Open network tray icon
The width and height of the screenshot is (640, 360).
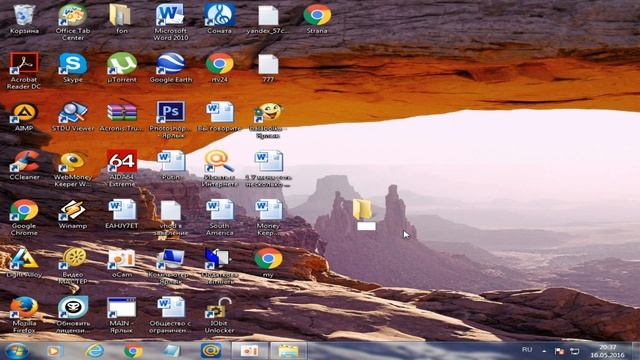(575, 351)
